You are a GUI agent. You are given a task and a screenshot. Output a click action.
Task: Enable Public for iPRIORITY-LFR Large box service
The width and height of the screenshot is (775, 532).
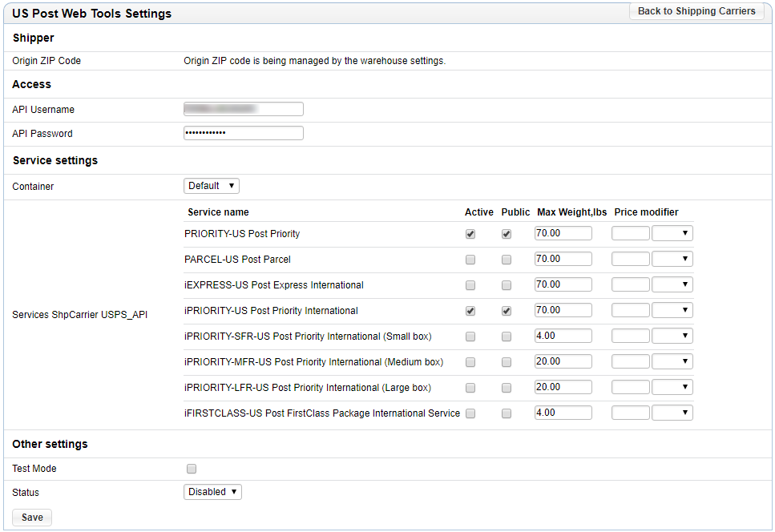(x=507, y=389)
